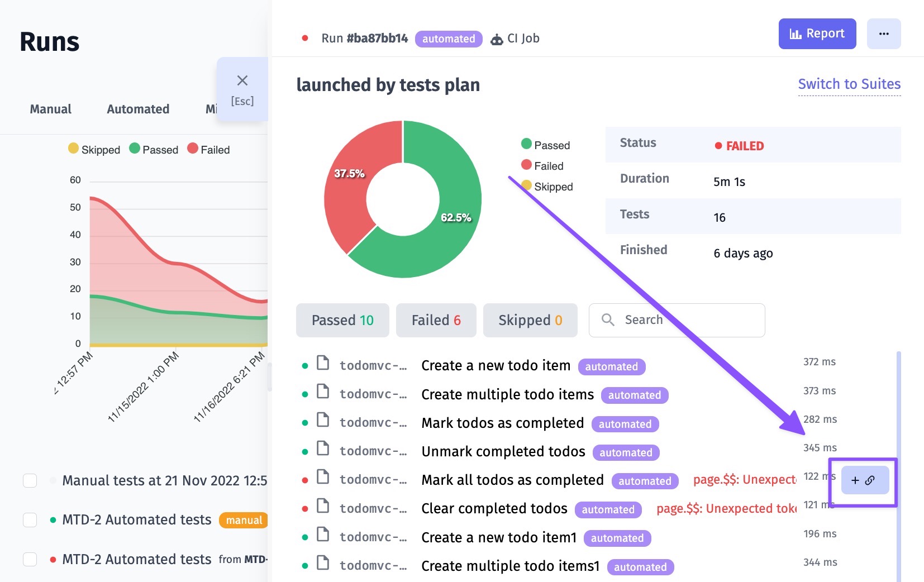Click the CI Job robot icon
924x582 pixels.
(x=497, y=39)
